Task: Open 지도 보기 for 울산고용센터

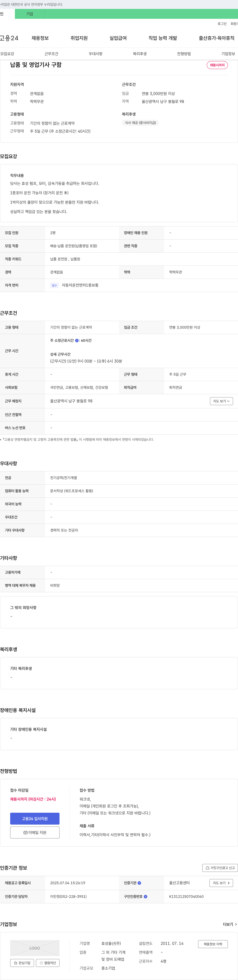Action: tap(221, 883)
